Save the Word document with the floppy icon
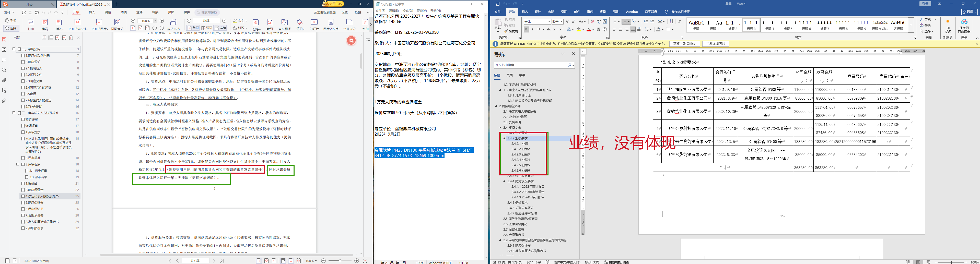This screenshot has height=264, width=980. pyautogui.click(x=498, y=4)
